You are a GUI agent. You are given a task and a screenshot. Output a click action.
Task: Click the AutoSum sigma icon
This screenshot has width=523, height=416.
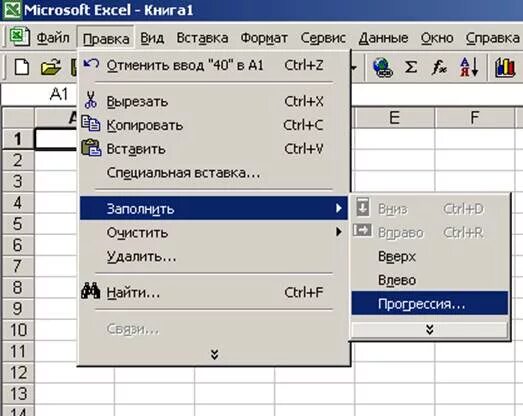point(411,67)
